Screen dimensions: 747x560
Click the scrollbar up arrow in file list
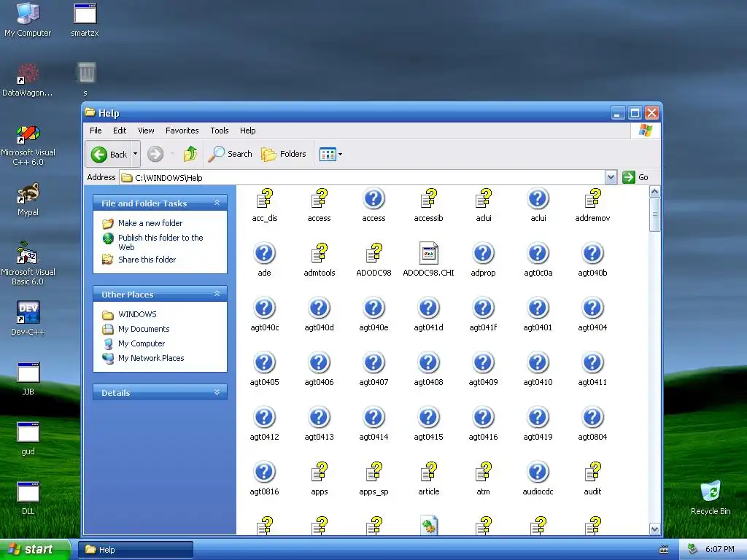tap(654, 192)
